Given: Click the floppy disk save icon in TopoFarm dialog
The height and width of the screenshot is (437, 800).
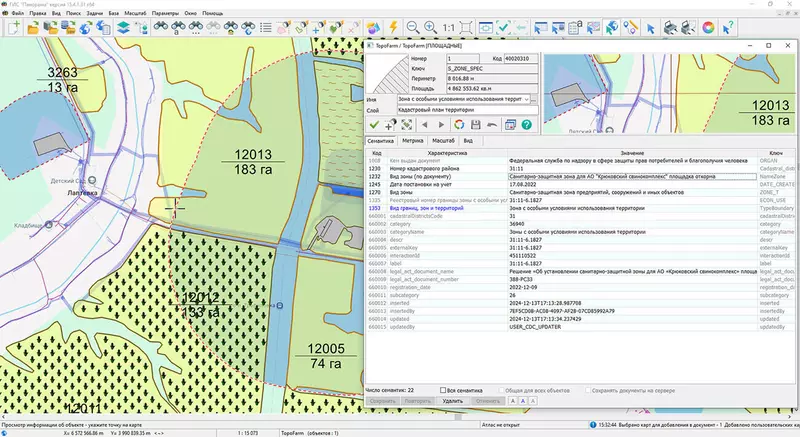Looking at the screenshot, I should click(x=476, y=125).
